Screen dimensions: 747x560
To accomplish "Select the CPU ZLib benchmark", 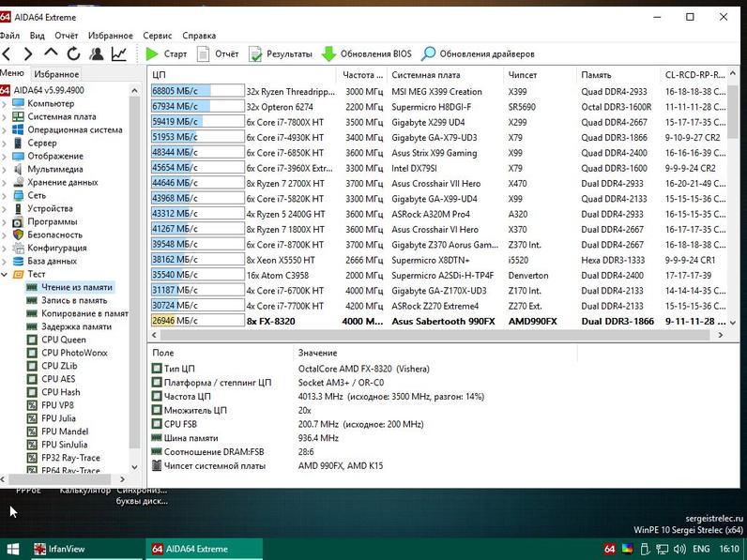I will tap(59, 366).
